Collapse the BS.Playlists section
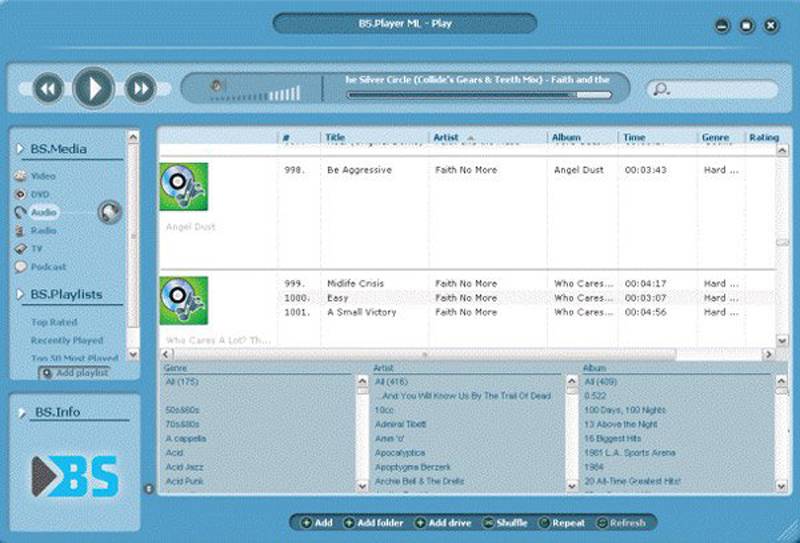This screenshot has width=800, height=543. [21, 295]
